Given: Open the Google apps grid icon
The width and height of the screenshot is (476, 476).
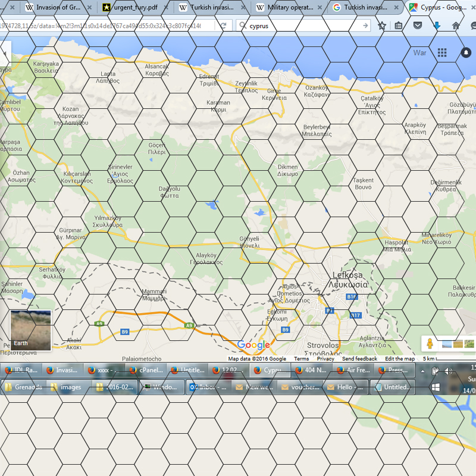Looking at the screenshot, I should pyautogui.click(x=442, y=53).
